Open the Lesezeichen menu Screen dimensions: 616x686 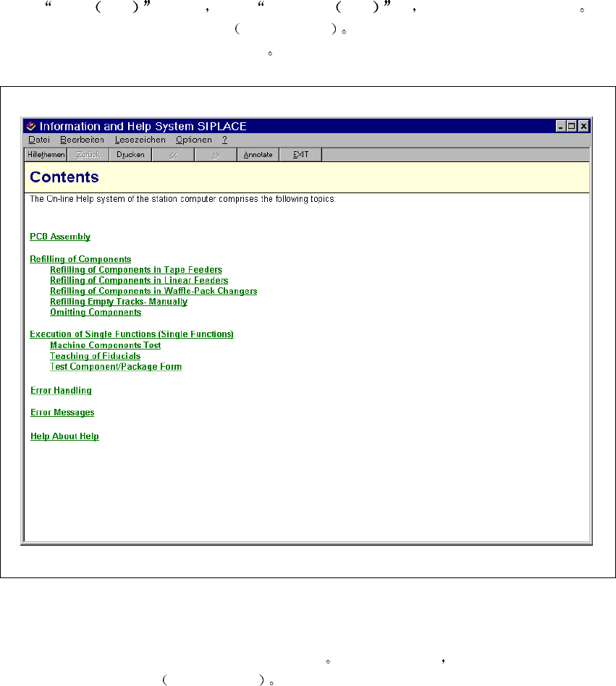[x=140, y=140]
